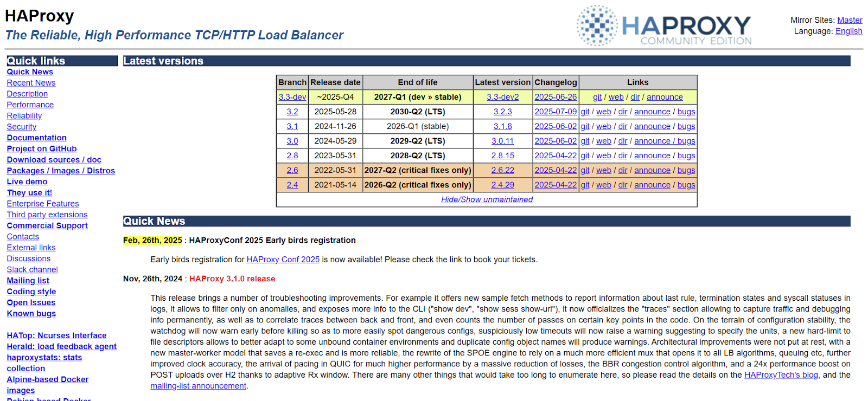The image size is (868, 401).
Task: Download latest version 3.2.3
Action: pyautogui.click(x=502, y=112)
